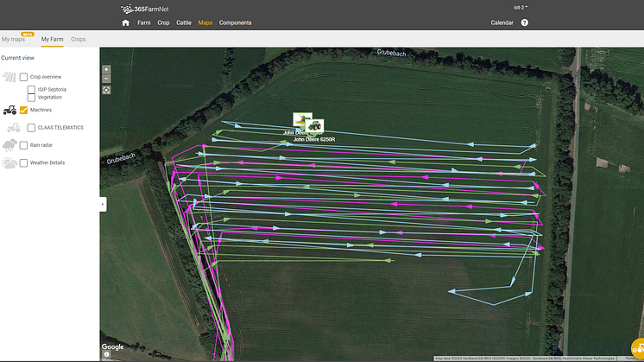Select the John Deere 6250R tractor marker
Image resolution: width=644 pixels, height=362 pixels.
coord(314,126)
